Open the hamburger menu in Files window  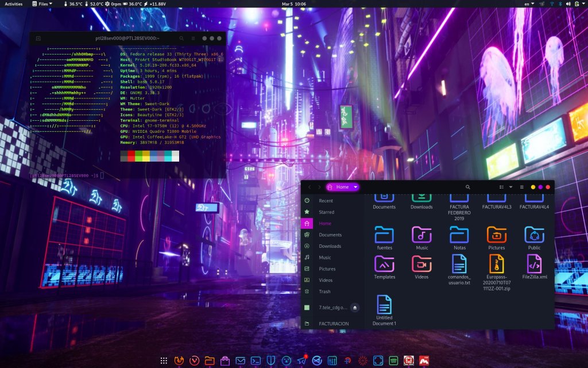[521, 187]
